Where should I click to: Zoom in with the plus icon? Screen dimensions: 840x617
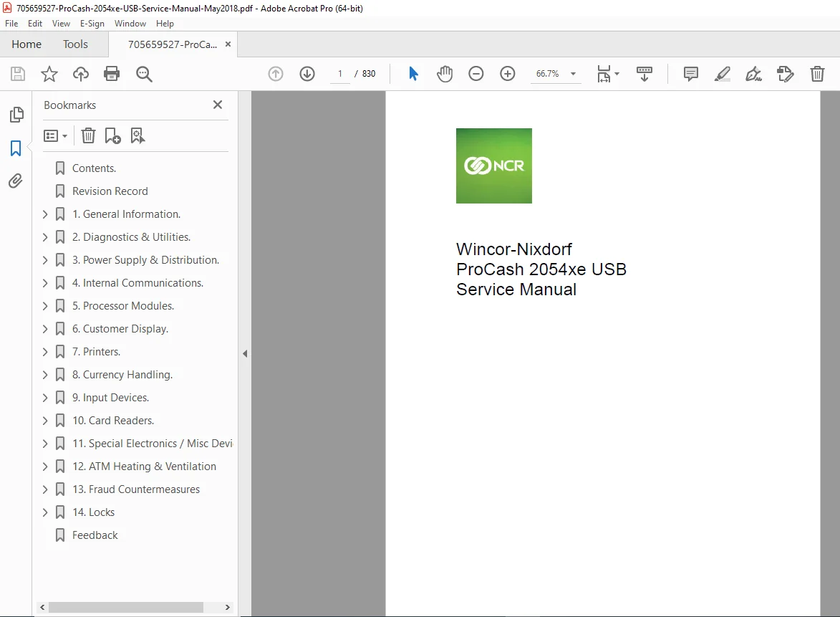[x=507, y=74]
